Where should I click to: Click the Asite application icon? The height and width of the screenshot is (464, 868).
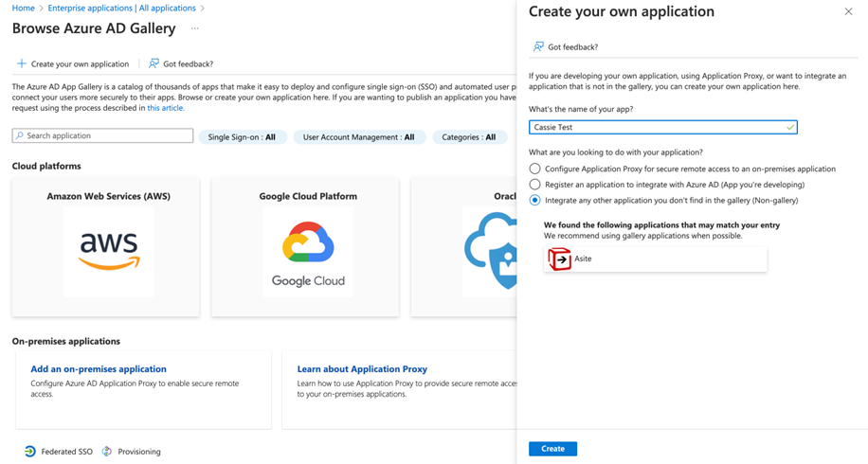[x=560, y=259]
